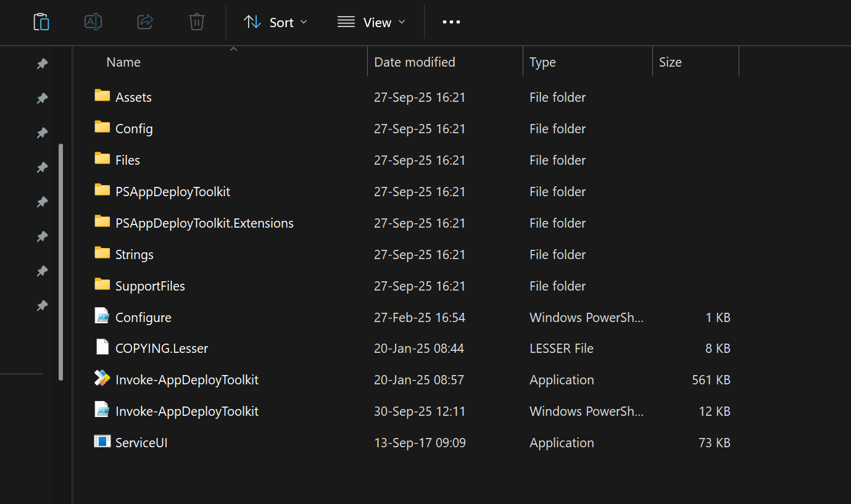Select the Assets folder icon
The width and height of the screenshot is (851, 504).
pyautogui.click(x=102, y=96)
